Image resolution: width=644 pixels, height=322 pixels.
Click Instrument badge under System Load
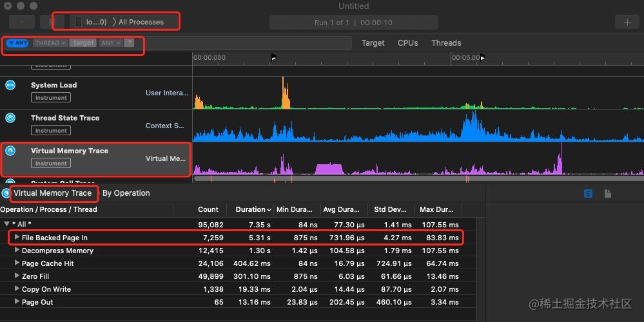[51, 98]
